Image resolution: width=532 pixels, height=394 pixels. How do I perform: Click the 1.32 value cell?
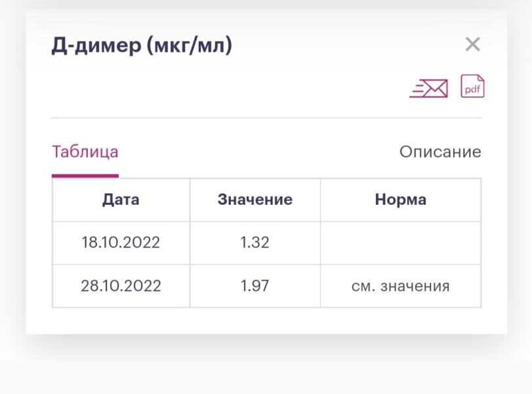(x=255, y=243)
